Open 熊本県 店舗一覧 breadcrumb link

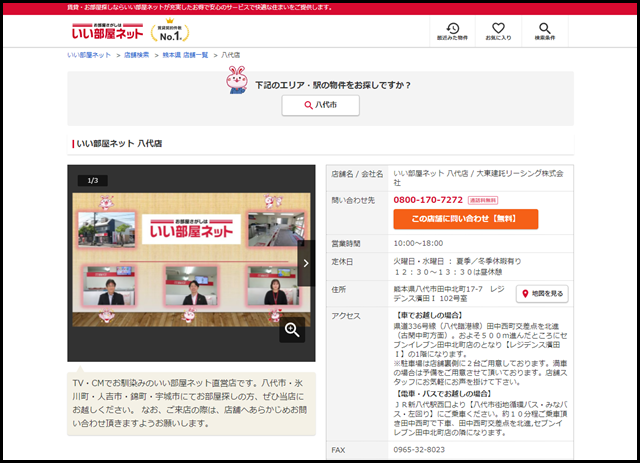click(185, 55)
